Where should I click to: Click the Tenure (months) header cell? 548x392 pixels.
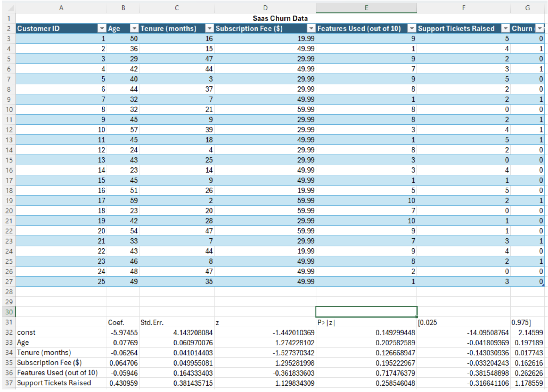point(177,29)
